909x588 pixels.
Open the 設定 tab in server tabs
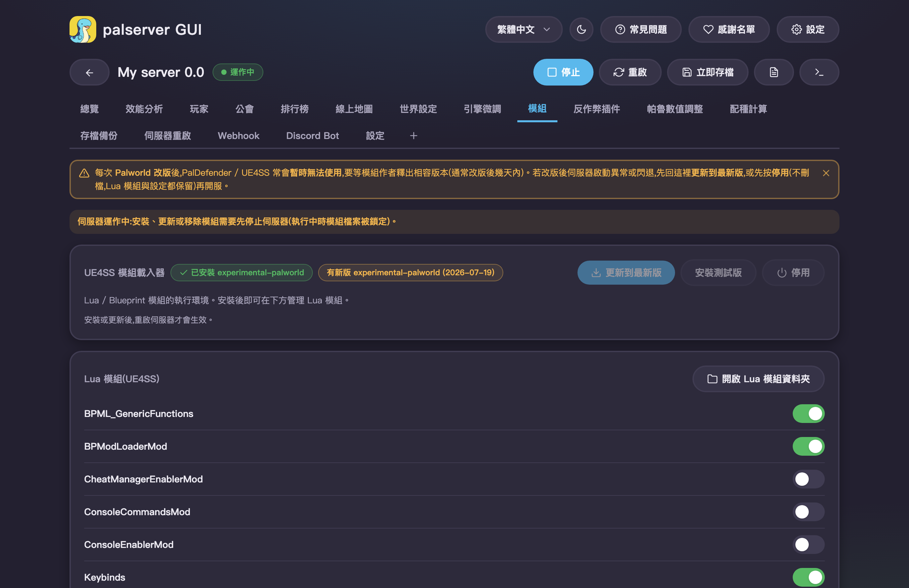(x=375, y=136)
